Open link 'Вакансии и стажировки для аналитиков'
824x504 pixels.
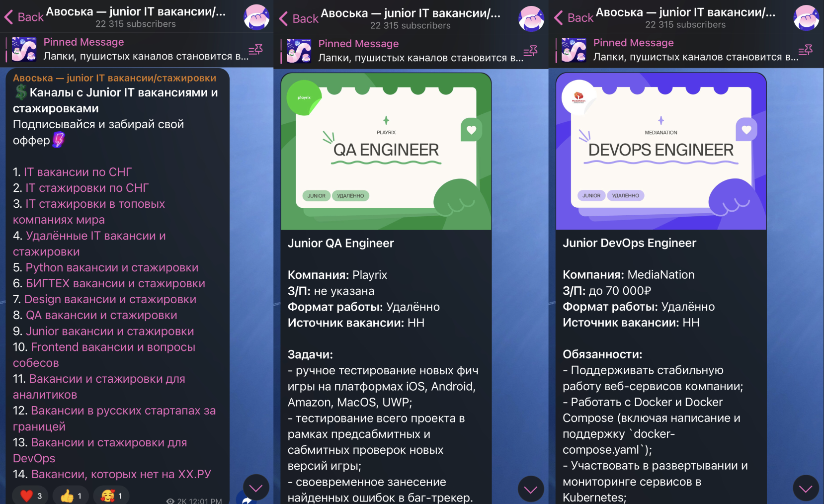[99, 387]
